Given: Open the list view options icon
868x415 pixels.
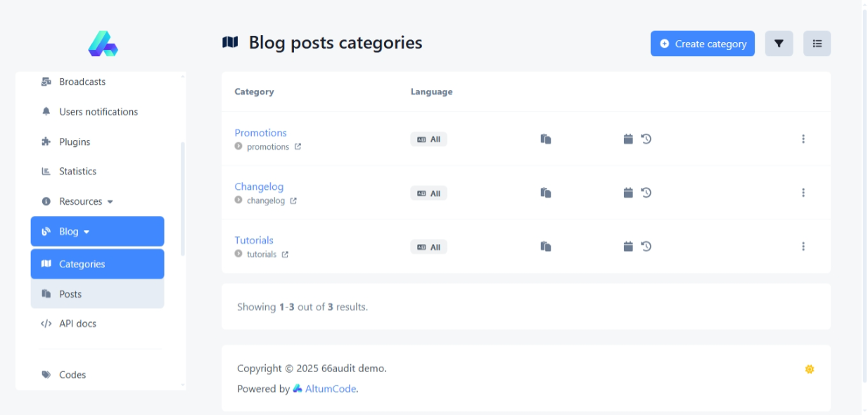Looking at the screenshot, I should pyautogui.click(x=817, y=44).
